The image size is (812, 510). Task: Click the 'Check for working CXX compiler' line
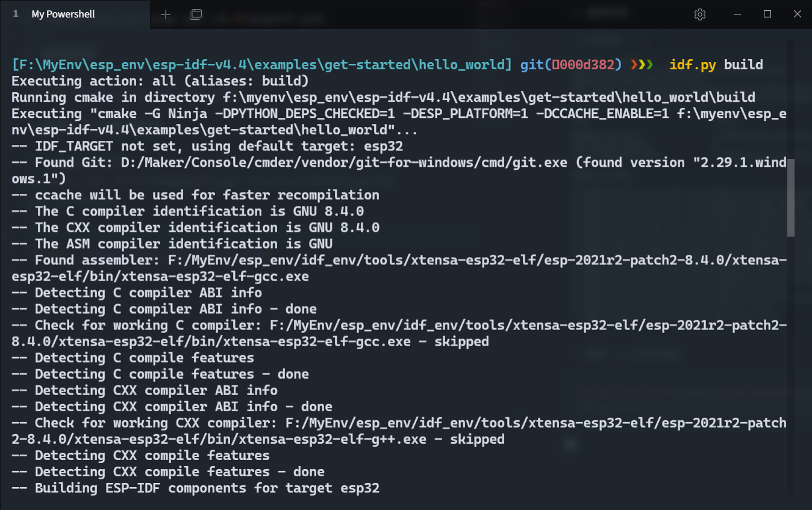tap(399, 431)
